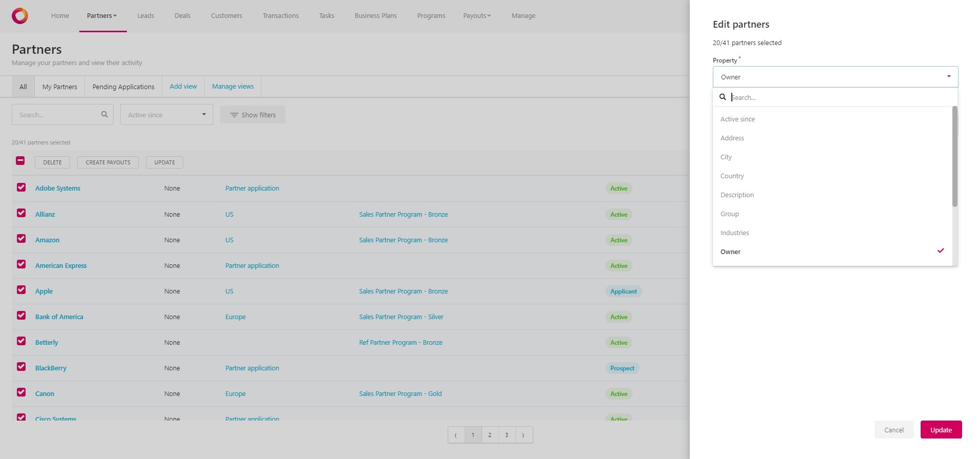Click the checkmark next to Owner option
Image resolution: width=980 pixels, height=459 pixels.
pos(941,251)
